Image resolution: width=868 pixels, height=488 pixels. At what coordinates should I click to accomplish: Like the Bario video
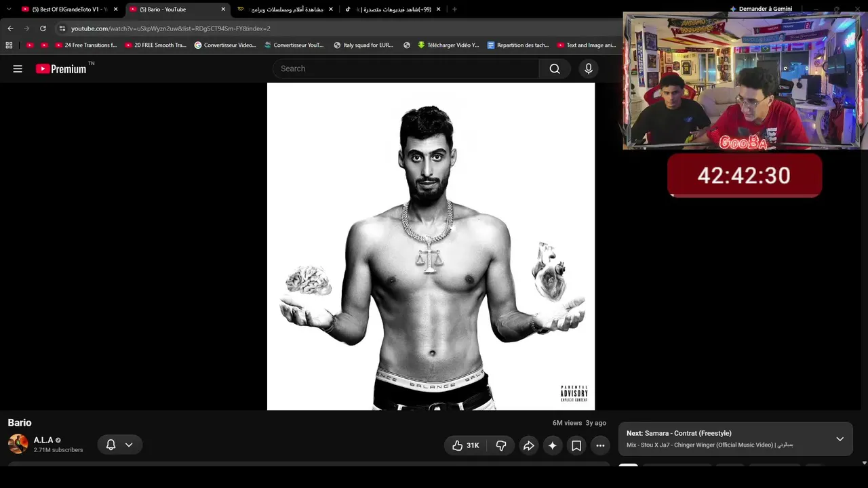point(465,445)
